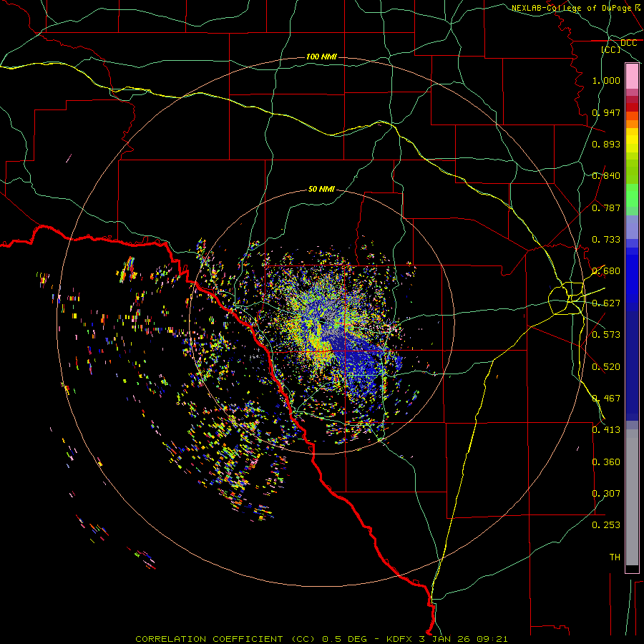Click the "0.413" color scale value
Screen dimensions: 644x644
coord(606,430)
